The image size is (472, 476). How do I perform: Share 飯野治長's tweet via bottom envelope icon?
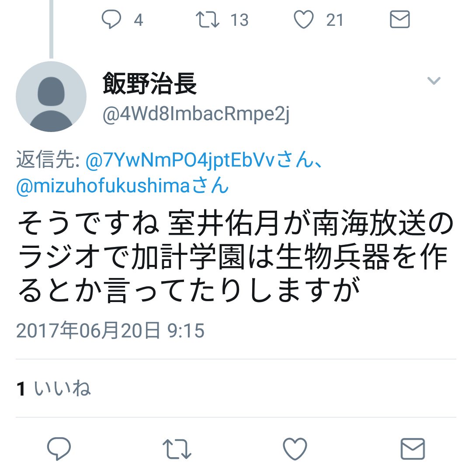pos(413,449)
